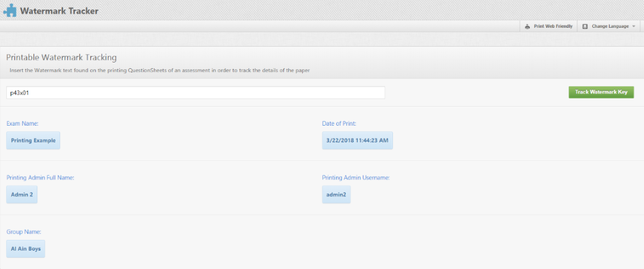The width and height of the screenshot is (644, 269).
Task: Focus the watermark text input containing p43x01
Action: click(196, 92)
